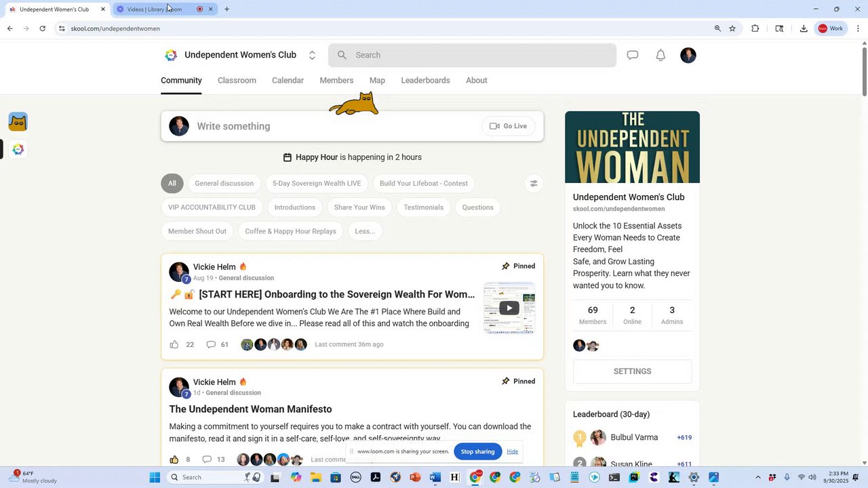
Task: Filter by Coffee & Happy Hour Replays
Action: pyautogui.click(x=290, y=231)
